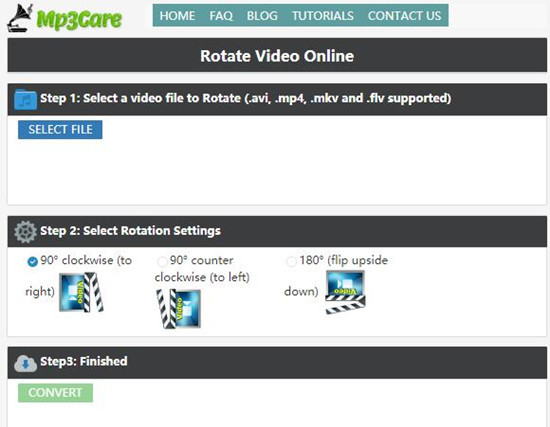Click the 'clockwise (to left)' label text

(x=202, y=277)
